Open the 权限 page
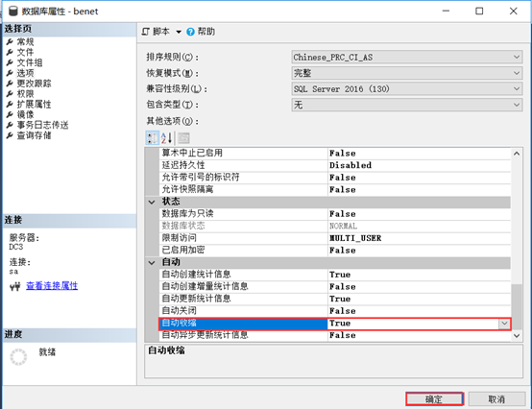 coord(25,94)
